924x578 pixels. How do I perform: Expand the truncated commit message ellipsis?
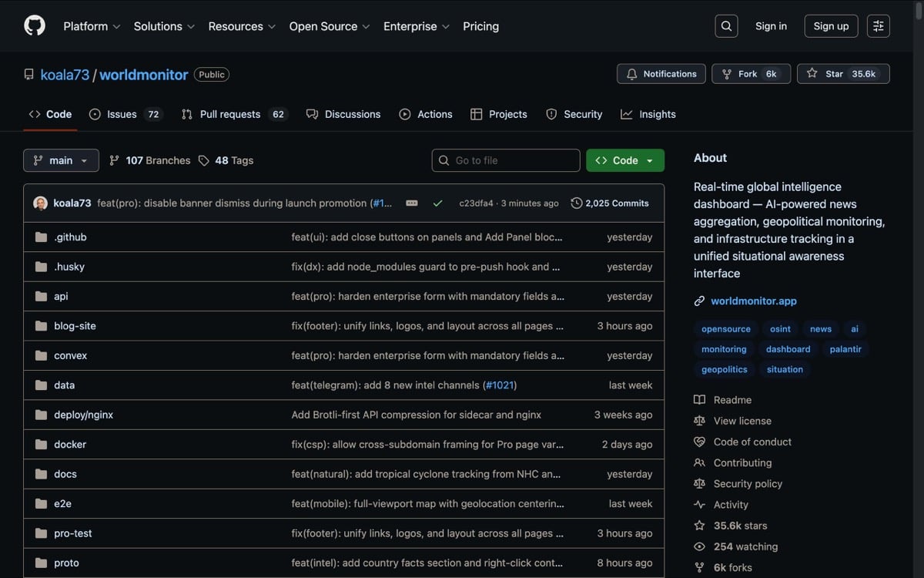411,203
